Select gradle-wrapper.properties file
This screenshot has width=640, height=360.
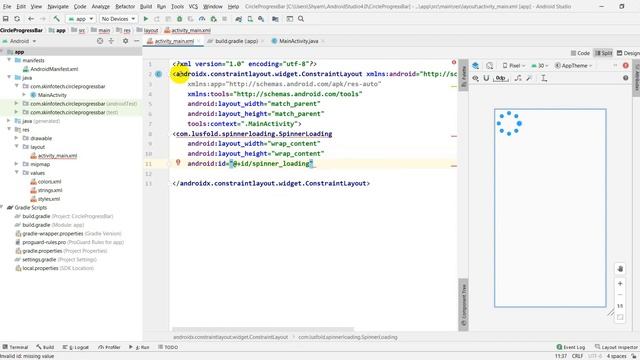click(53, 233)
